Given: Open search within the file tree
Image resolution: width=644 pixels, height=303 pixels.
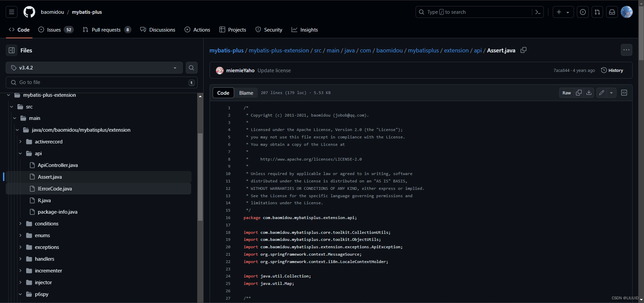Looking at the screenshot, I should [191, 68].
